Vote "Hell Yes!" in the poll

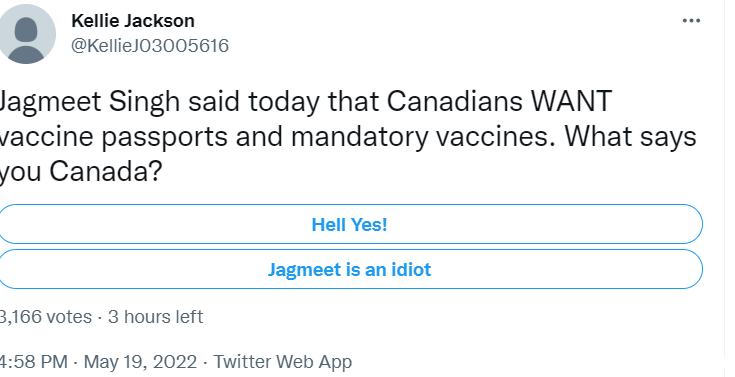pyautogui.click(x=350, y=225)
